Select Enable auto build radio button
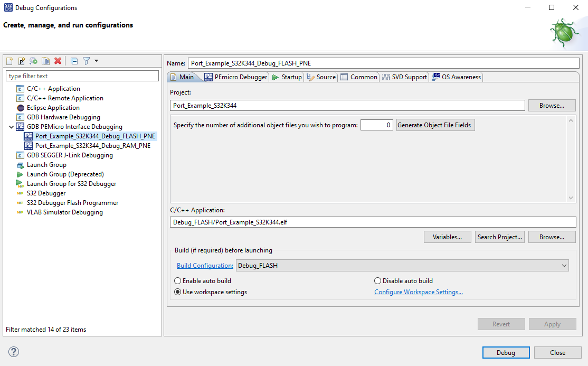The image size is (588, 366). 178,281
